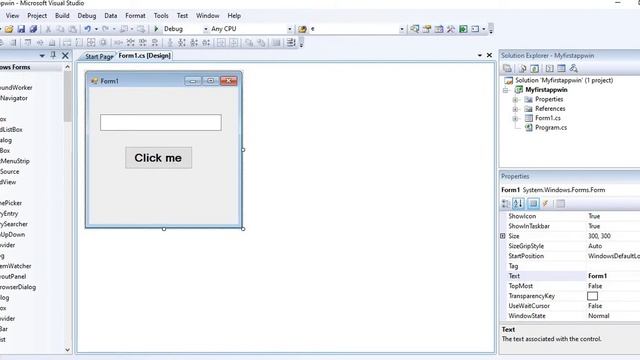Sort properties with Categorized icon
The image size is (640, 360).
click(506, 203)
